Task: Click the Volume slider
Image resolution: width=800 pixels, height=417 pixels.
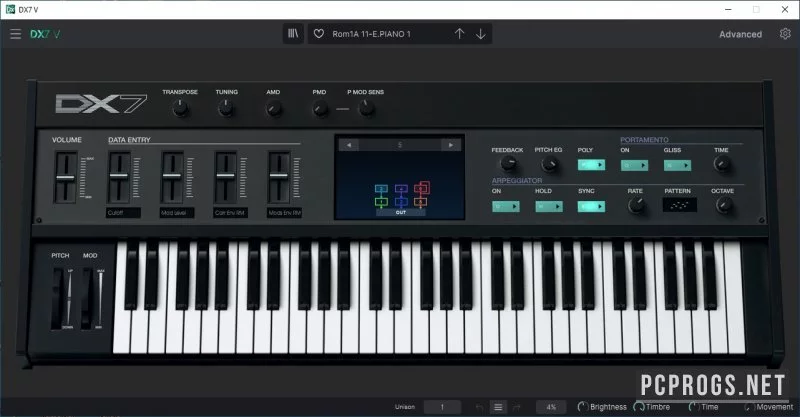Action: click(x=65, y=177)
